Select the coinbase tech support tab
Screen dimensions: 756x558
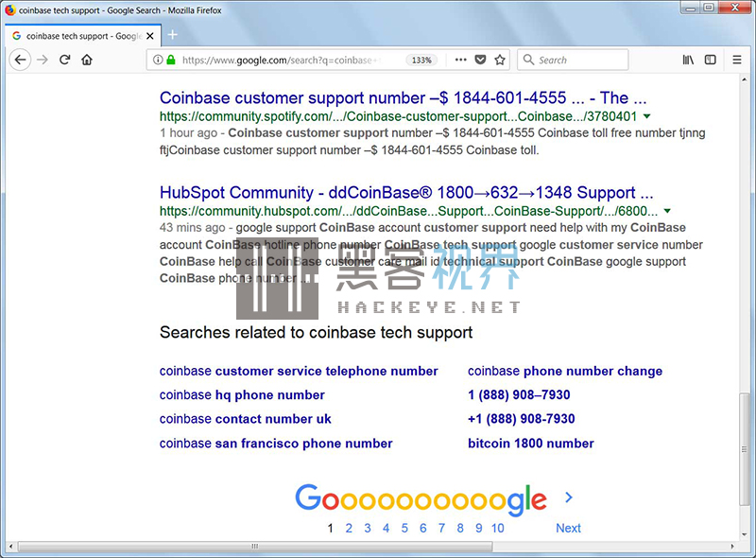click(83, 36)
